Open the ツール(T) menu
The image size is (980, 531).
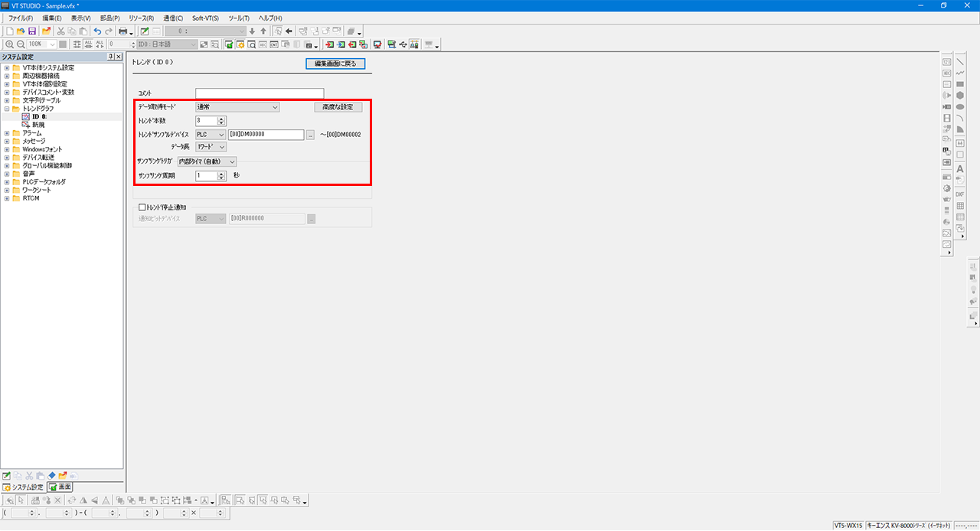pos(238,18)
